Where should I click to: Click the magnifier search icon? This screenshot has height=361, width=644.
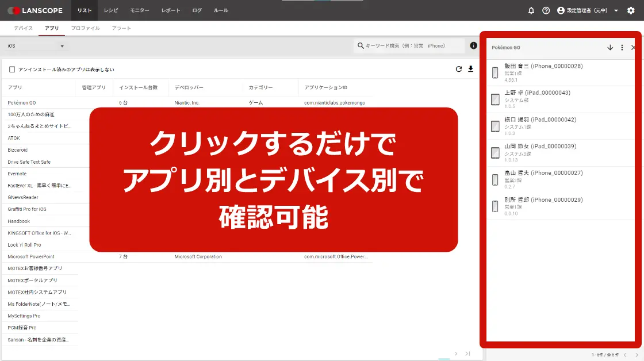click(361, 45)
